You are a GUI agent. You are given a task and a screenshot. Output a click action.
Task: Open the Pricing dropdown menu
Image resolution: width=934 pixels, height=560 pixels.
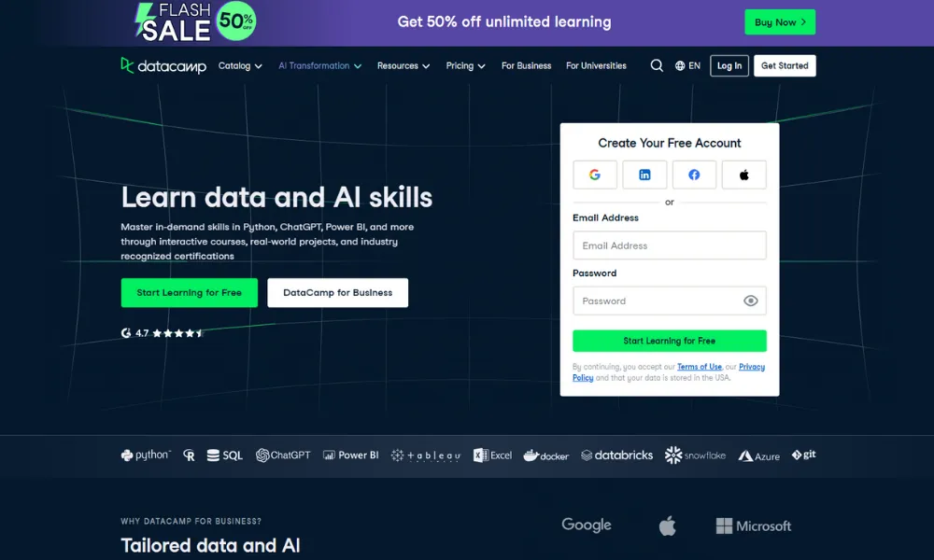[465, 66]
